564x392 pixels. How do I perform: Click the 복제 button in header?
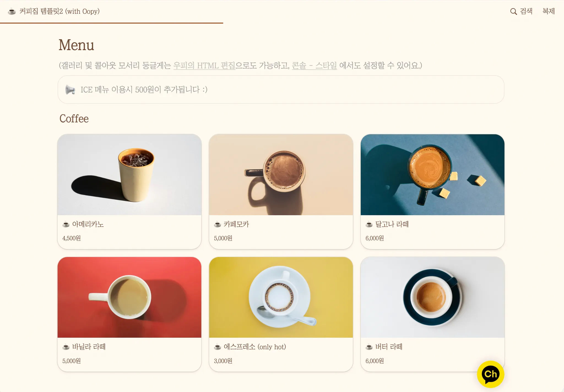point(549,11)
